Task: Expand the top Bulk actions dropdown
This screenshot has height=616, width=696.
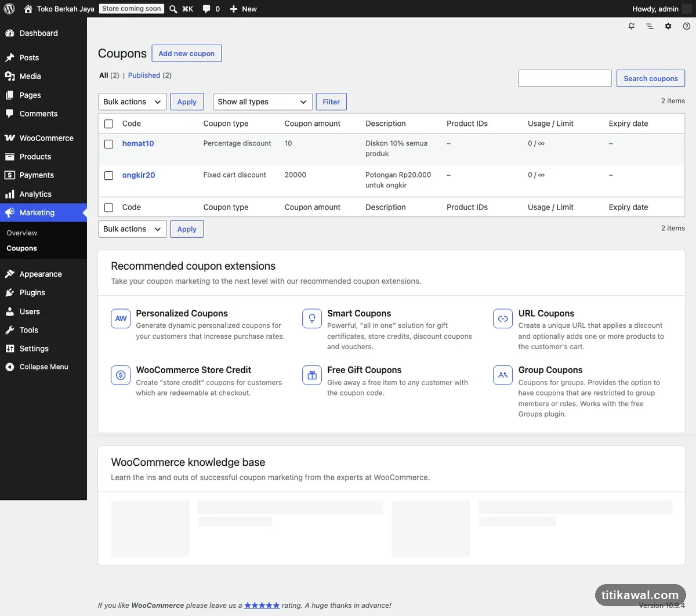Action: coord(133,102)
